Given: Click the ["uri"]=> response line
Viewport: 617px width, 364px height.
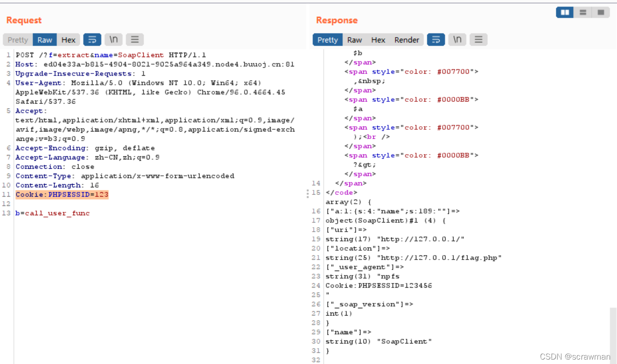Looking at the screenshot, I should tap(346, 230).
